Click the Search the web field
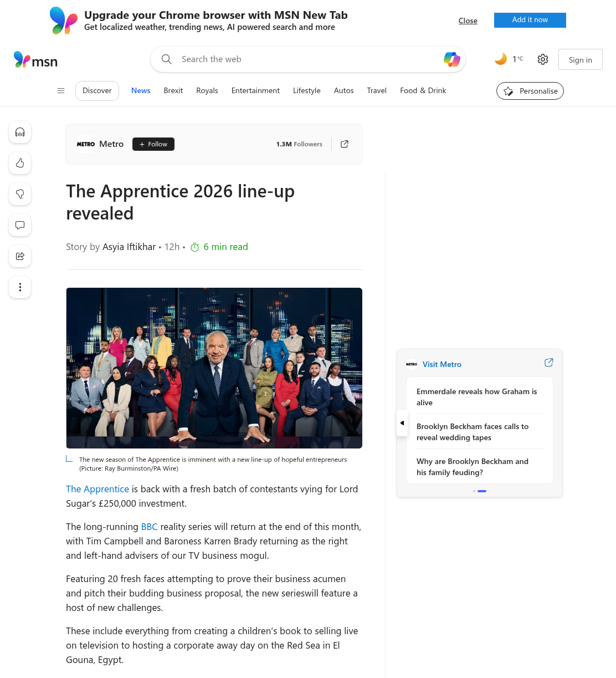Viewport: 616px width, 678px height. pyautogui.click(x=308, y=59)
